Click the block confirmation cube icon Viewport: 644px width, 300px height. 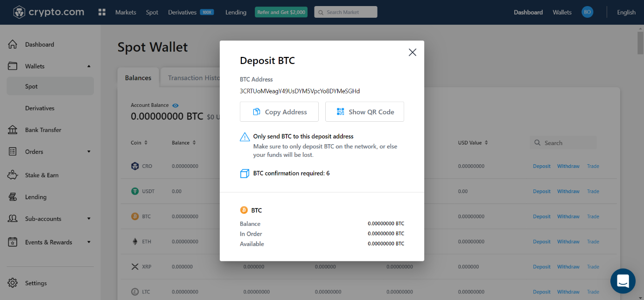(x=245, y=174)
